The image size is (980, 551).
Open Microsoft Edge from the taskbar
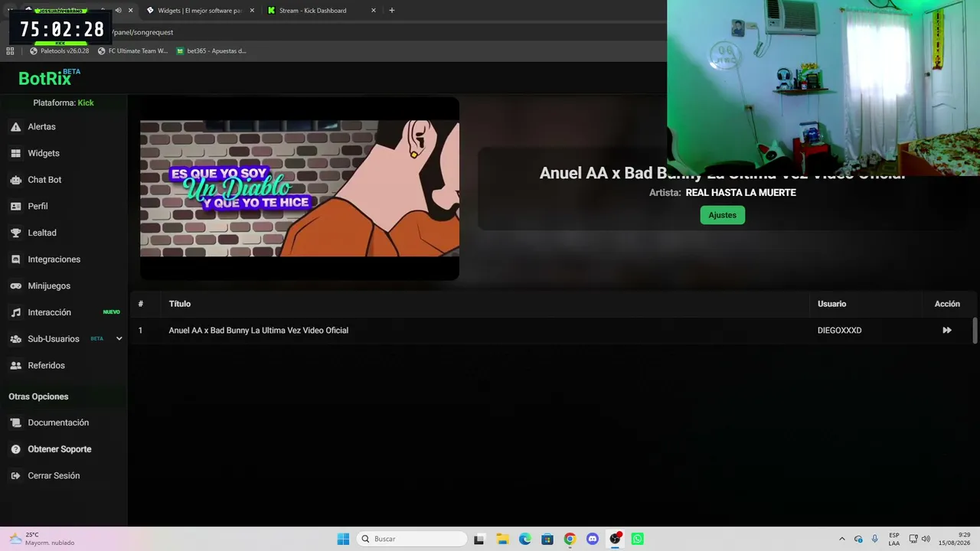point(524,539)
